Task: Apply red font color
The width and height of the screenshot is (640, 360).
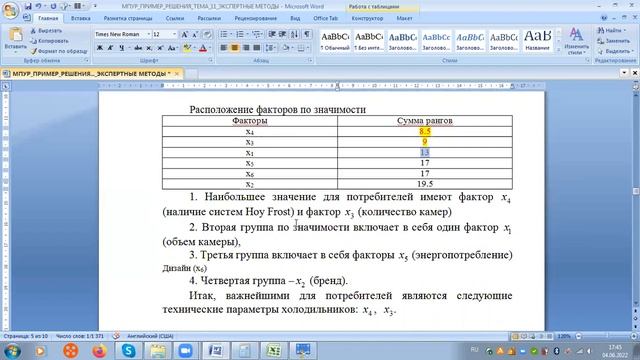Action: [x=202, y=48]
